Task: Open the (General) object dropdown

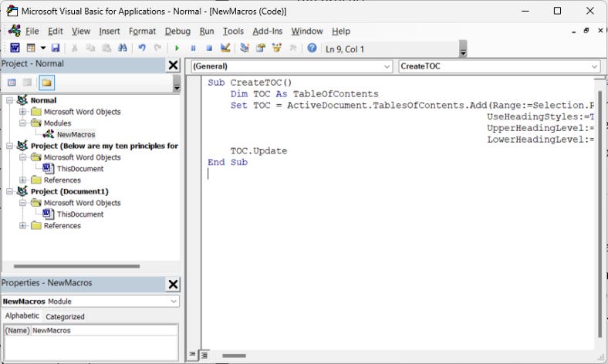Action: click(x=292, y=66)
